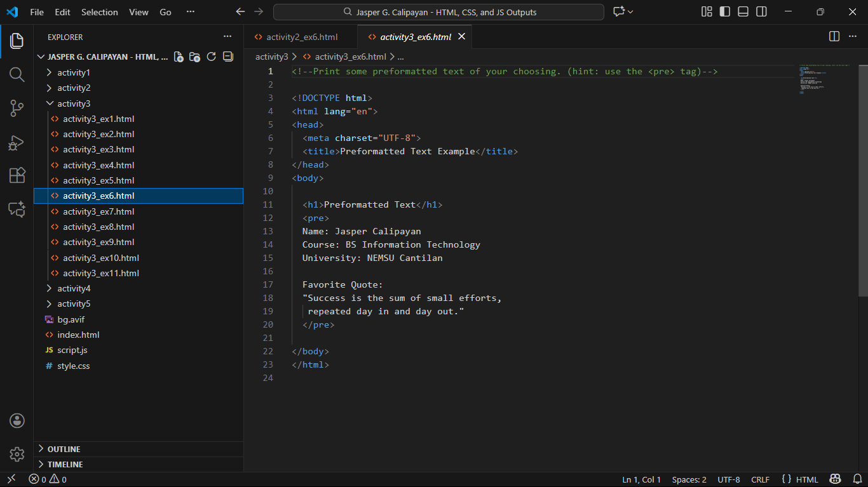Image resolution: width=868 pixels, height=487 pixels.
Task: Toggle the secondary side bar visibility
Action: (x=761, y=12)
